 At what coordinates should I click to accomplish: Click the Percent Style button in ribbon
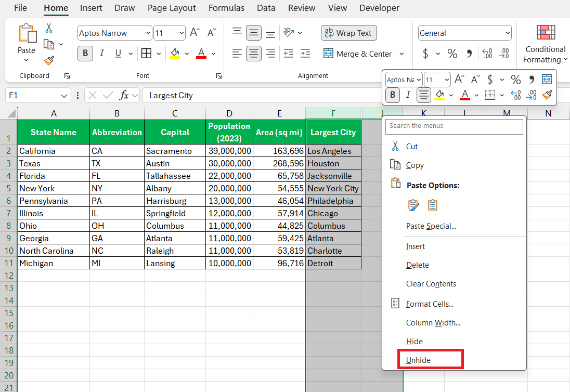(x=452, y=54)
